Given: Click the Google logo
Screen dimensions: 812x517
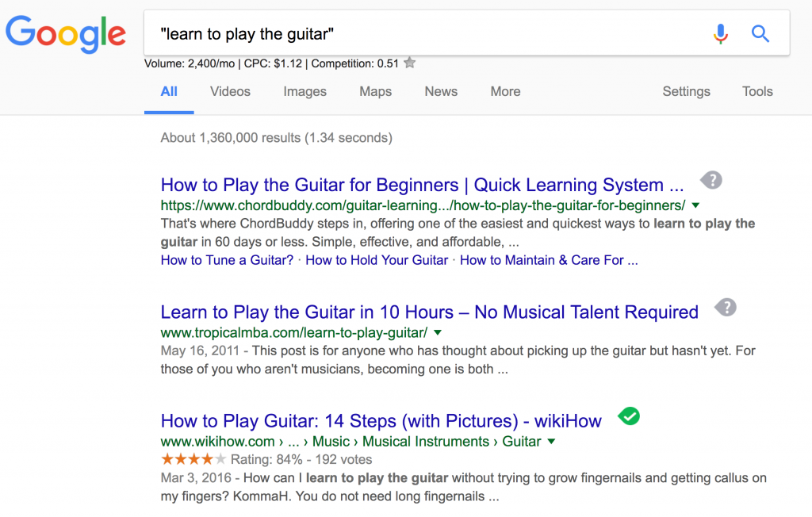Looking at the screenshot, I should click(66, 34).
